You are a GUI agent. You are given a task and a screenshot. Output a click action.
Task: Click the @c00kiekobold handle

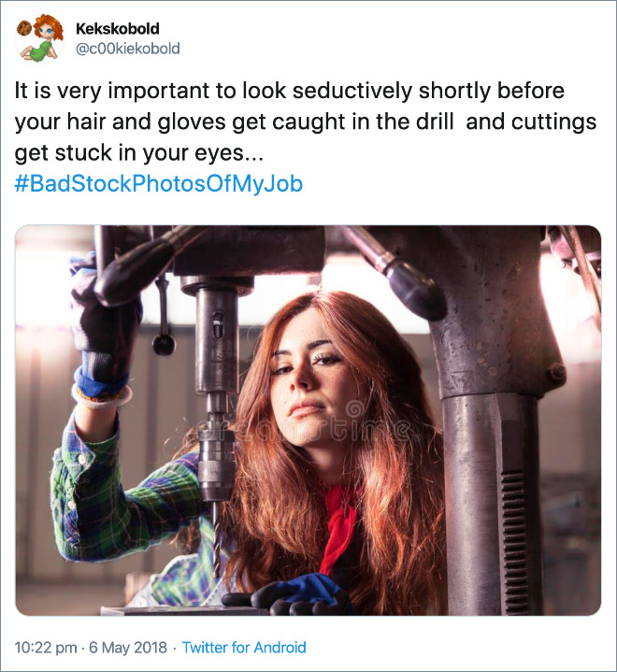point(127,49)
